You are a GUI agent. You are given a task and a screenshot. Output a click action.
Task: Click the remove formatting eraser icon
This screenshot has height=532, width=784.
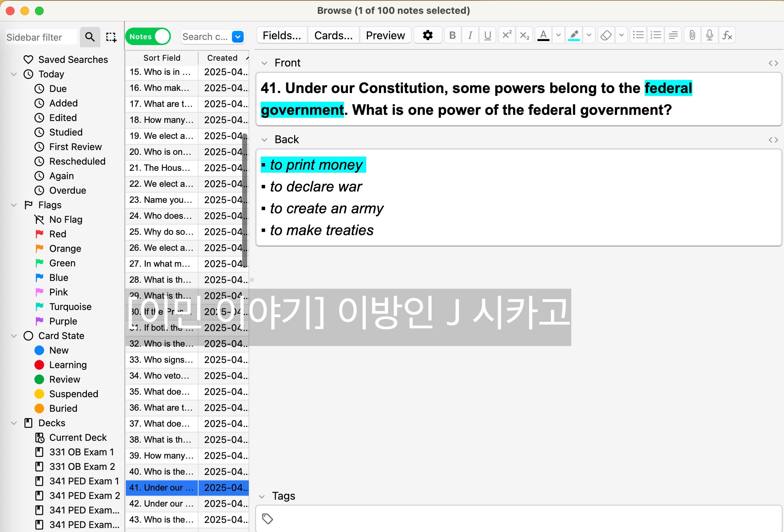(606, 35)
